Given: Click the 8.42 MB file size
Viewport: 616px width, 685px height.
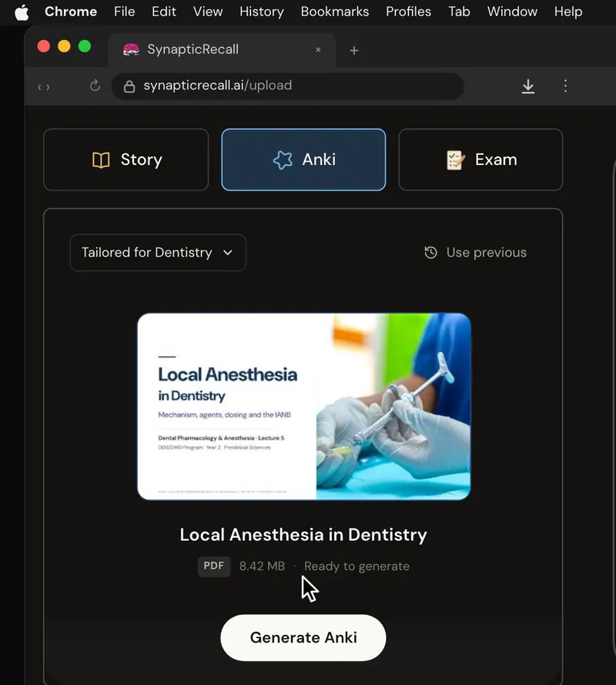Looking at the screenshot, I should click(x=262, y=566).
